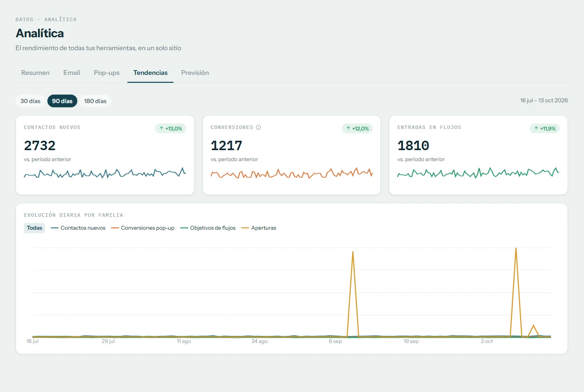Screen dimensions: 584x392
Task: Show all series with Todas filter
Action: (x=35, y=228)
